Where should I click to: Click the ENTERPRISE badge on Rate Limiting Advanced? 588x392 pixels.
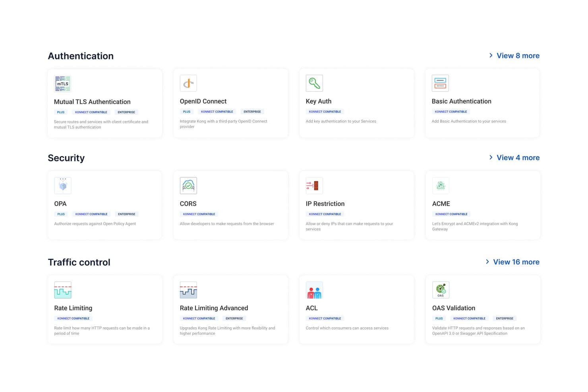[234, 319]
